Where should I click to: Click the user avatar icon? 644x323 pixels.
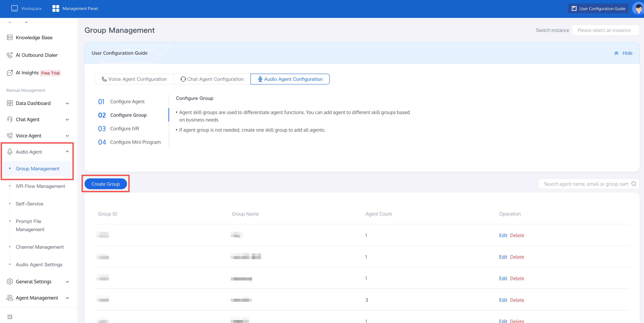click(638, 9)
